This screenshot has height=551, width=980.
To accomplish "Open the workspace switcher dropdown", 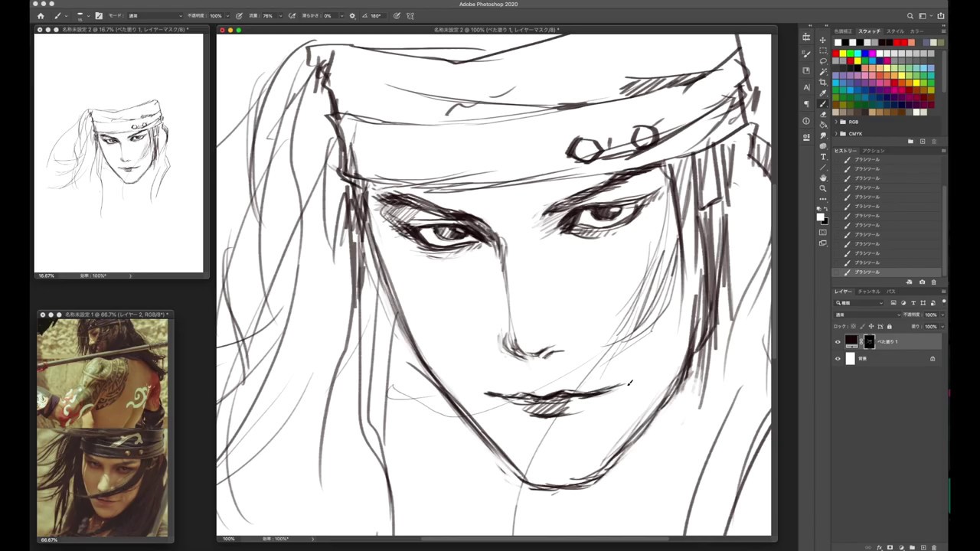I will tap(926, 15).
